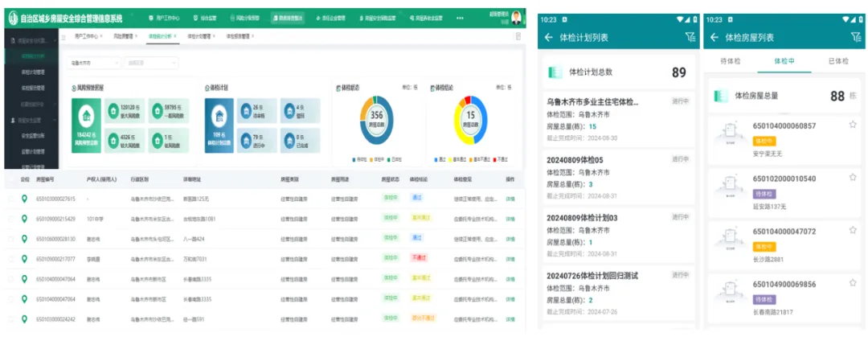This screenshot has width=868, height=345.
Task: Tap the 已体检 tab on the phone house list
Action: tap(838, 61)
